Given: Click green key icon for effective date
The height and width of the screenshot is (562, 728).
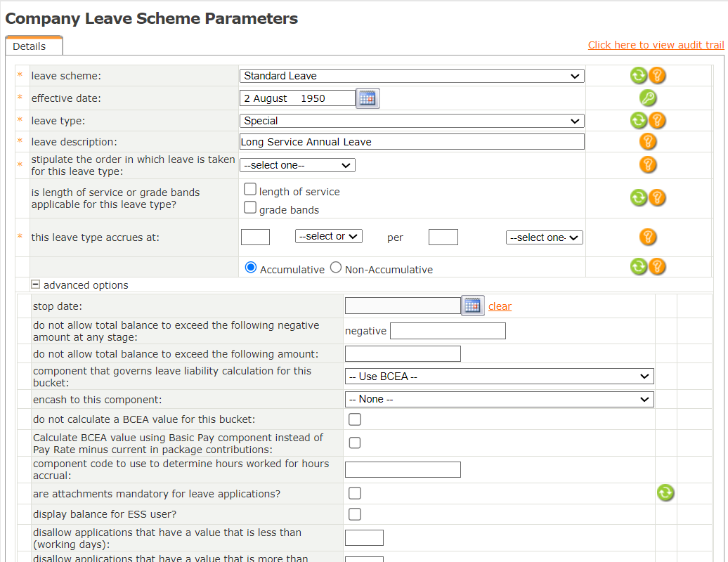Looking at the screenshot, I should click(x=648, y=98).
